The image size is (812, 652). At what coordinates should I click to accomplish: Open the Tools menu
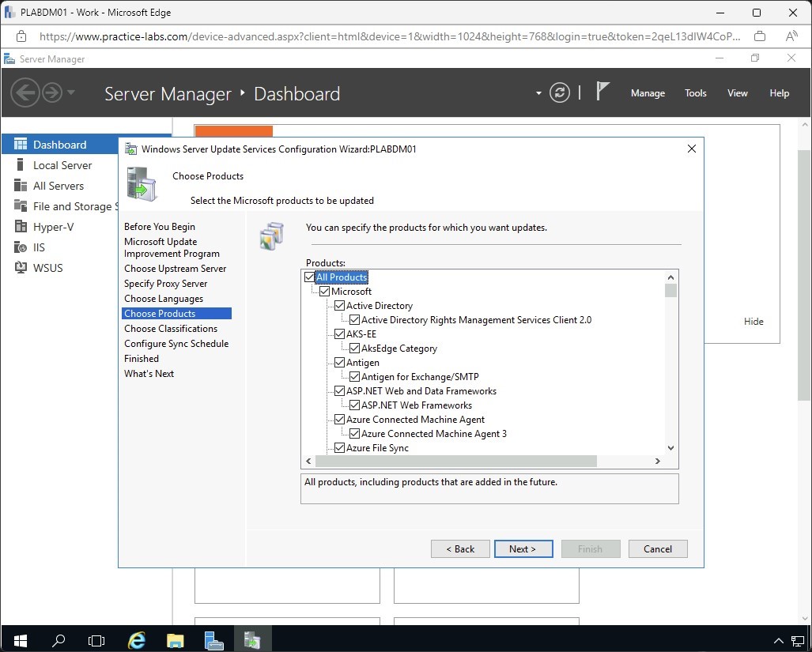[695, 93]
